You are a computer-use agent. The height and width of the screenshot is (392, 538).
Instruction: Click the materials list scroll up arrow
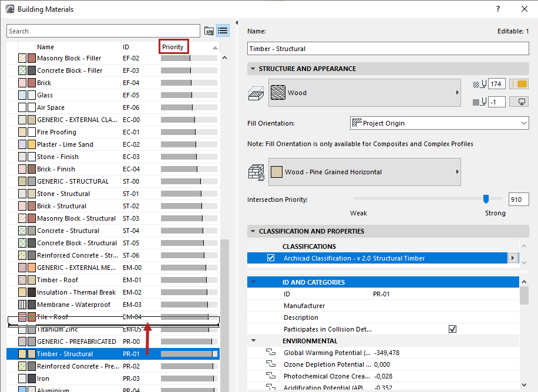225,58
